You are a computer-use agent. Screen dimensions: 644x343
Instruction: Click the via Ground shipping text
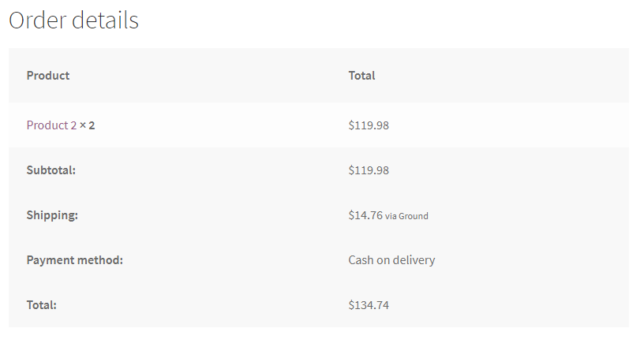coord(407,215)
